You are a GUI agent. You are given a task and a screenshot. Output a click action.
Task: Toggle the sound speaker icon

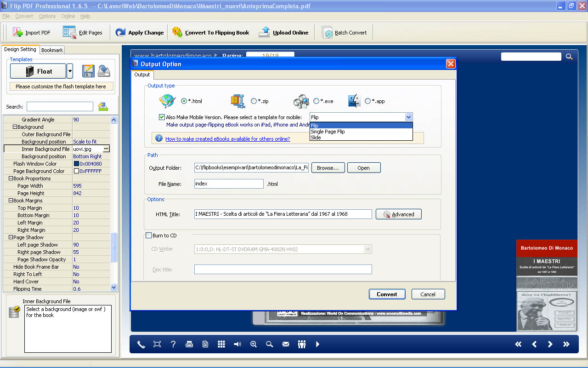237,344
